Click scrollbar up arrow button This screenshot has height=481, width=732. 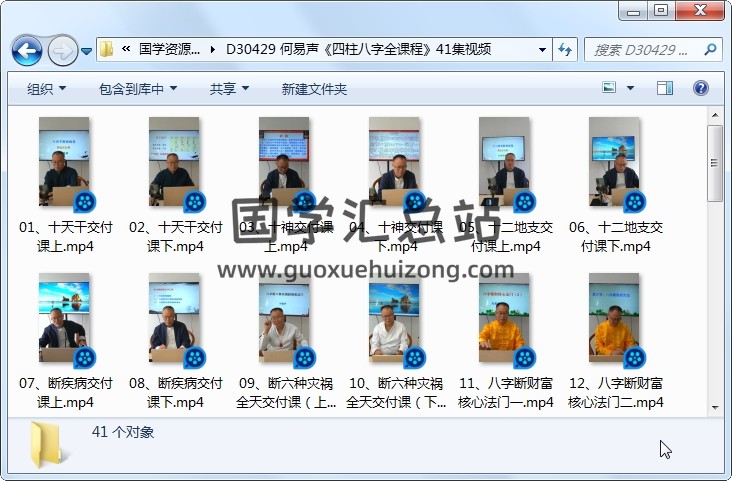[715, 115]
